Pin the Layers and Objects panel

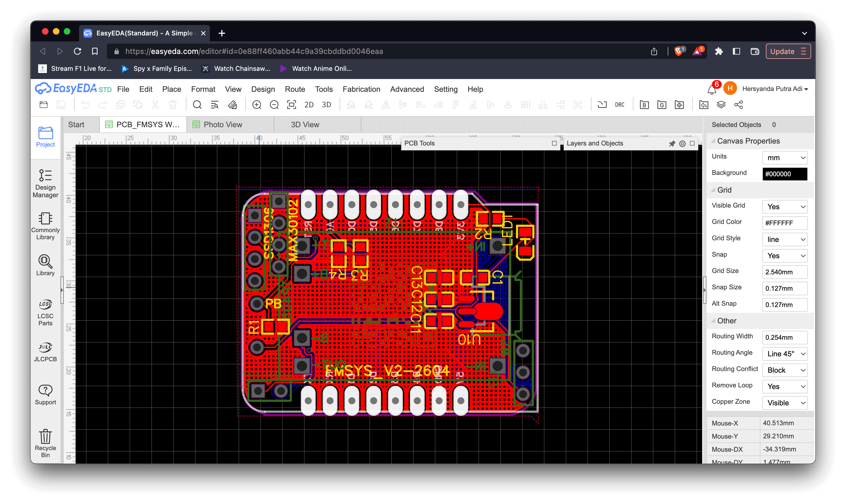point(672,144)
